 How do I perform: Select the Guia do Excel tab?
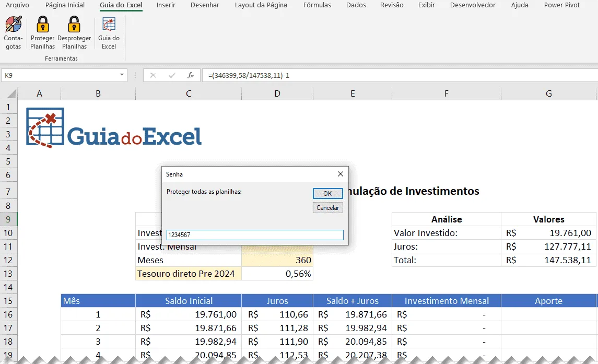click(x=121, y=5)
